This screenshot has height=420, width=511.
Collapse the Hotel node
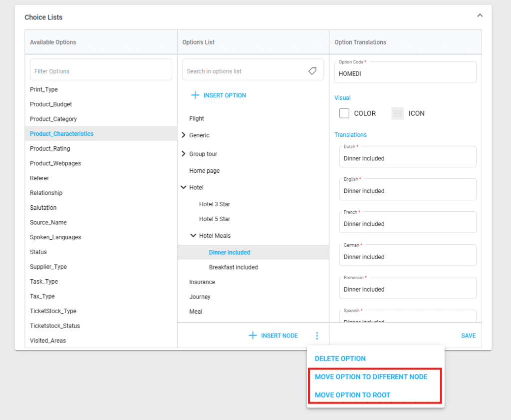click(183, 187)
